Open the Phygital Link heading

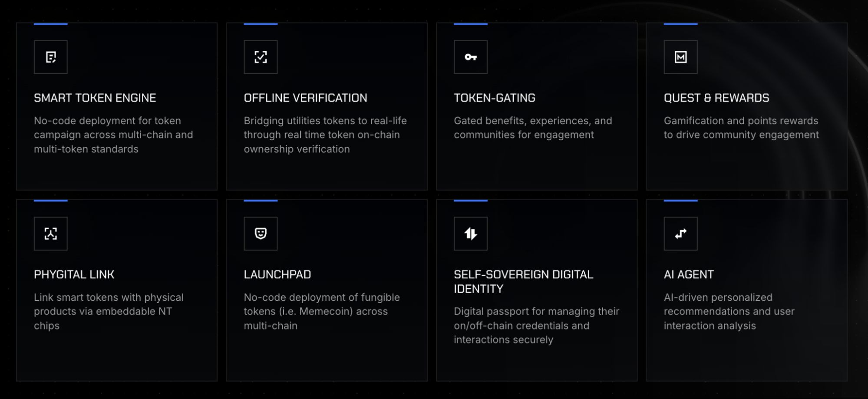(x=74, y=274)
